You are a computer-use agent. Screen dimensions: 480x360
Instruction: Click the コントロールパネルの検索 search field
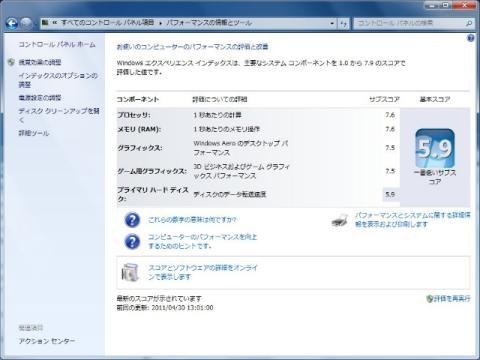point(413,23)
